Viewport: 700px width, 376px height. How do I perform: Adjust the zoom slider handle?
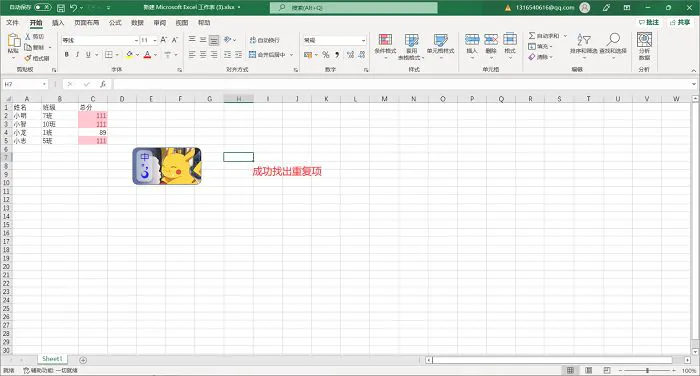[647, 371]
